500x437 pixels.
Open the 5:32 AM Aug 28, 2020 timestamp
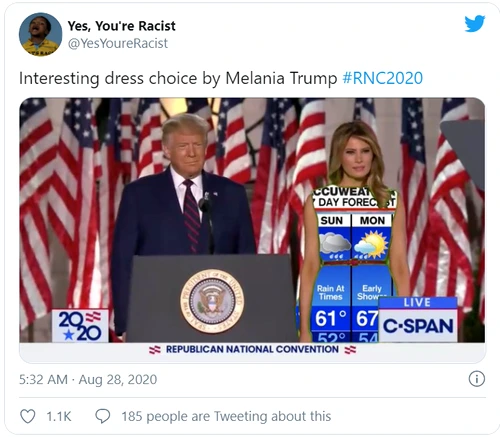[x=88, y=379]
